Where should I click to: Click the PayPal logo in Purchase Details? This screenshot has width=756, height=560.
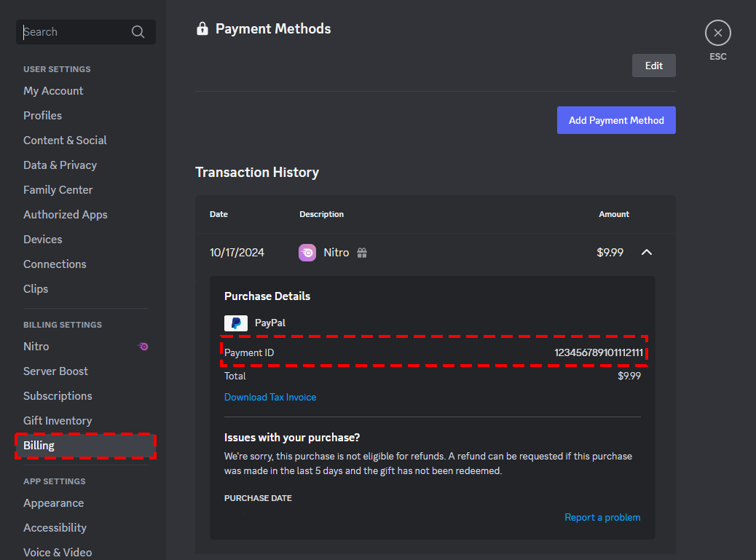tap(235, 323)
